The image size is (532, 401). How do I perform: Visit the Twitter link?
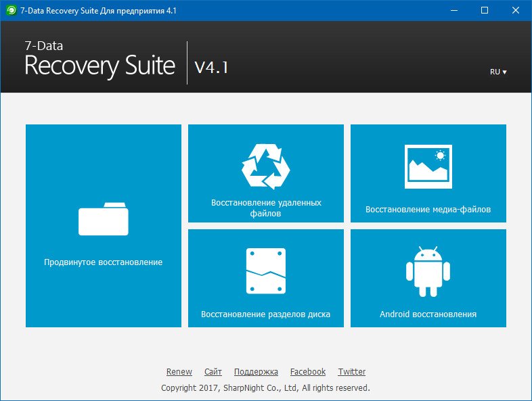click(352, 371)
